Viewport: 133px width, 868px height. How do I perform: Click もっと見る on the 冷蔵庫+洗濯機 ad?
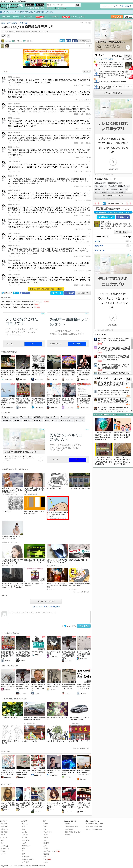click(x=77, y=344)
